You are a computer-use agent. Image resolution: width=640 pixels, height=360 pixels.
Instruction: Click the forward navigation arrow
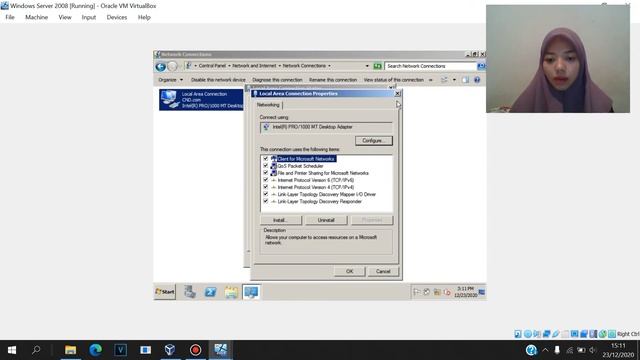[172, 66]
